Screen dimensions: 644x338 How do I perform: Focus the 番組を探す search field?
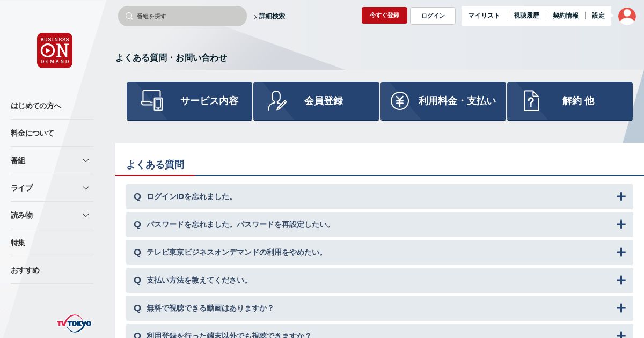coord(182,16)
